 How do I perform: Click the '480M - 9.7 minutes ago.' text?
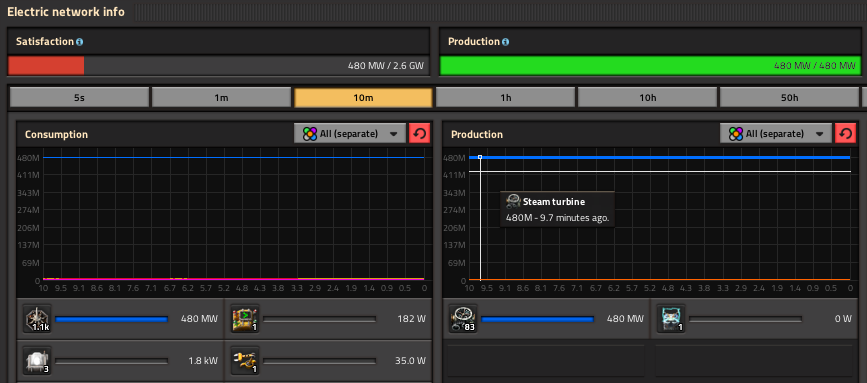coord(557,218)
